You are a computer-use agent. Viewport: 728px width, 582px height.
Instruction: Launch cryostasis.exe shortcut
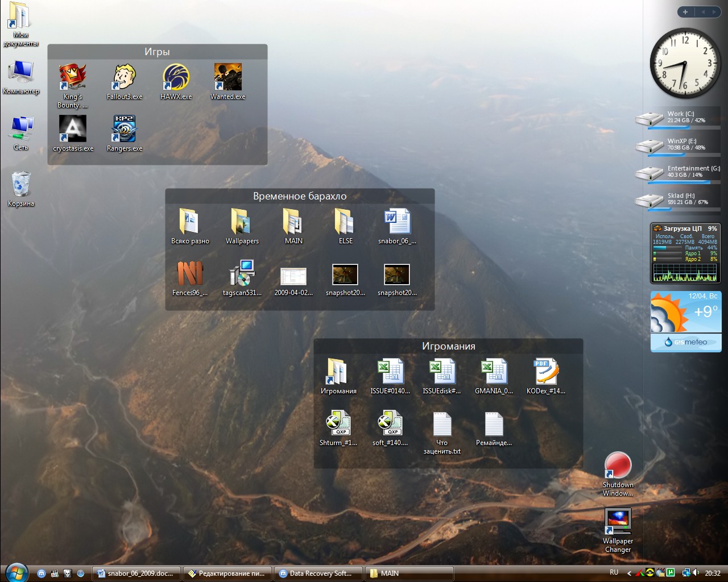tap(73, 133)
